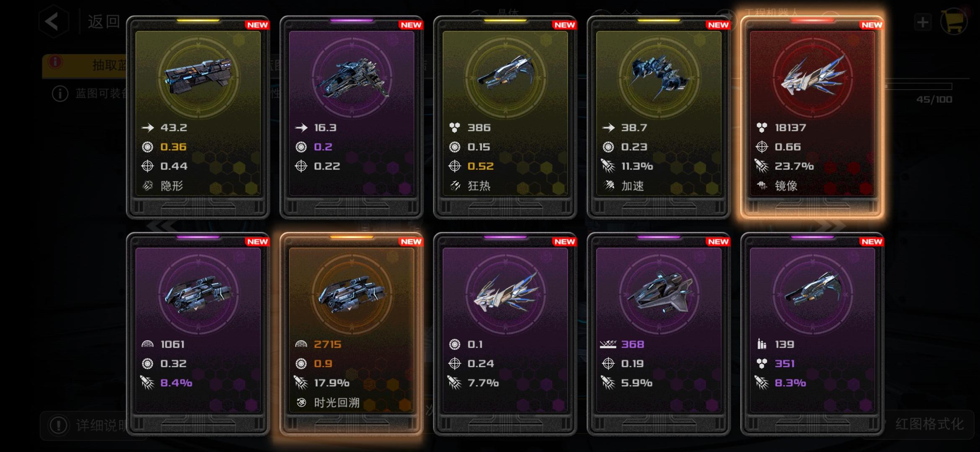Click NEW badge on 139 ammo card
980x452 pixels.
pos(872,242)
